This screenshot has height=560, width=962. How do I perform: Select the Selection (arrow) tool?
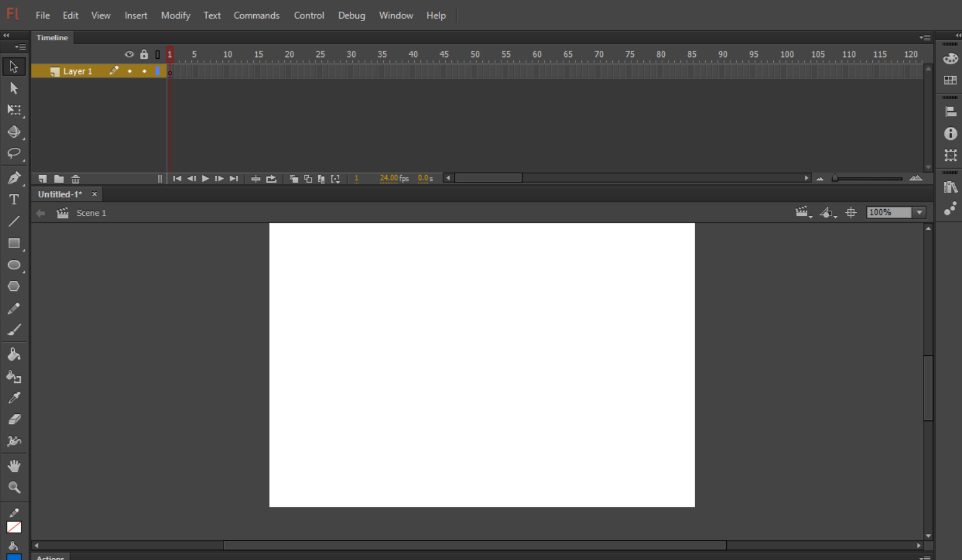14,67
